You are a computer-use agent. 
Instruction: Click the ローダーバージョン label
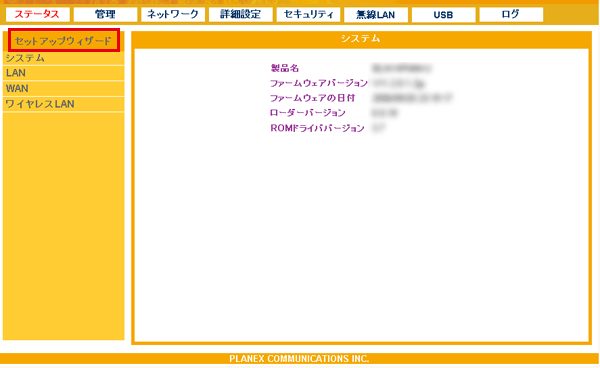tap(308, 113)
